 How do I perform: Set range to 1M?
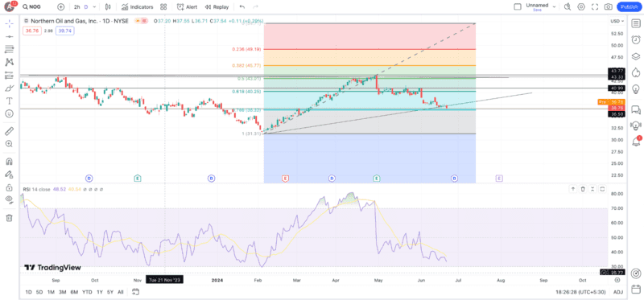point(51,292)
